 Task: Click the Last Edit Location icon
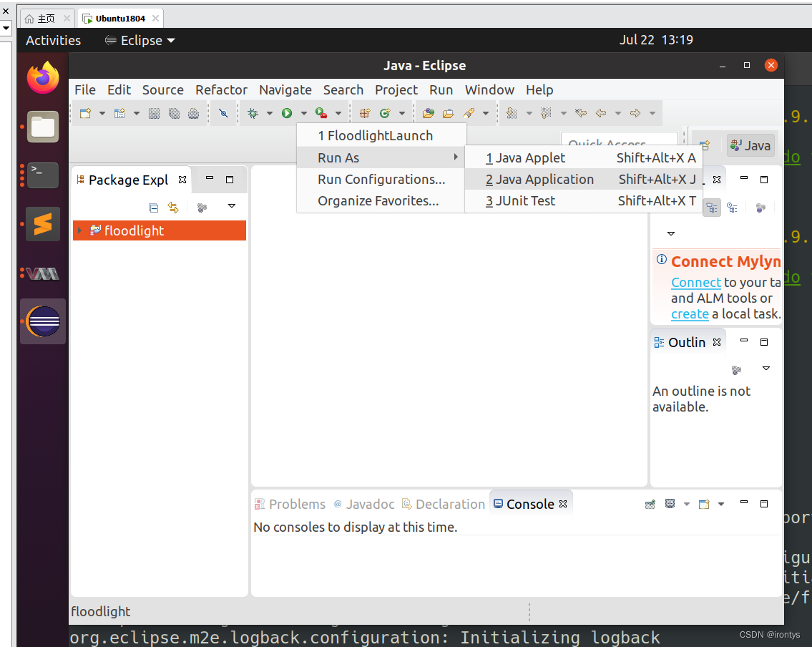[x=581, y=113]
